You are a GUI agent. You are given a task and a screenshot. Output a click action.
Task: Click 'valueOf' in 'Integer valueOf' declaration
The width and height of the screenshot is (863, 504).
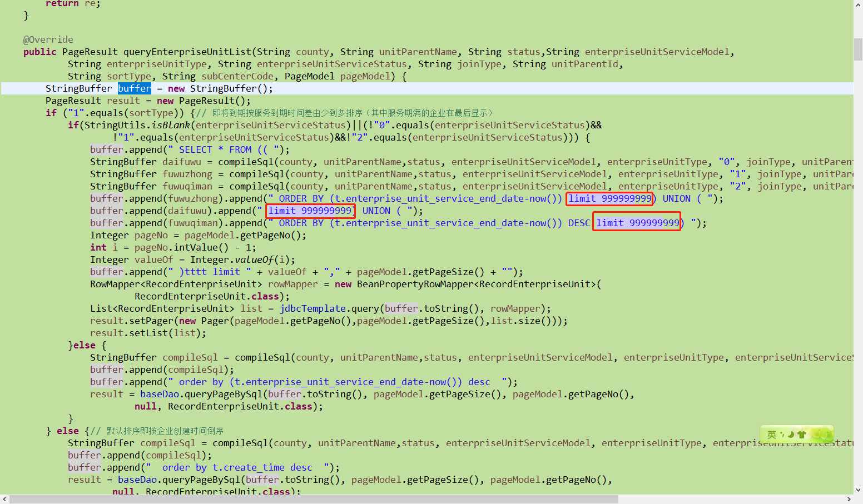click(x=154, y=260)
